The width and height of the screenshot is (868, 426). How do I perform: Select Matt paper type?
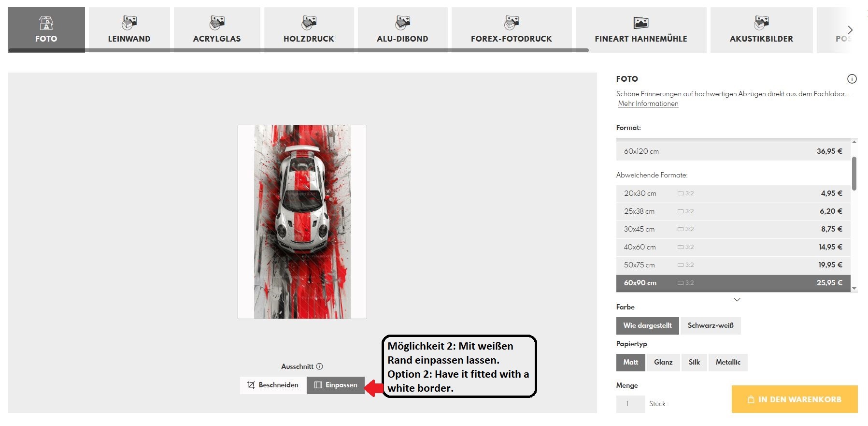coord(631,362)
